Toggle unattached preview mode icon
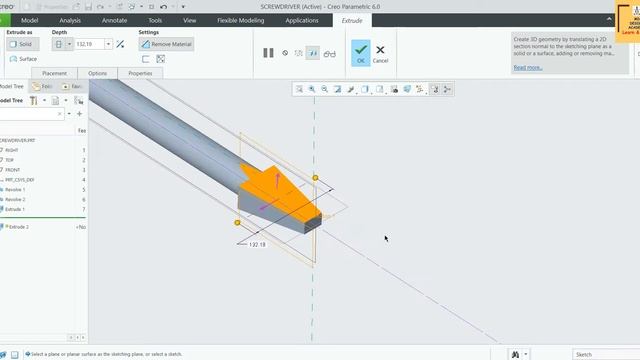Screen dimensions: 640x360 299,53
